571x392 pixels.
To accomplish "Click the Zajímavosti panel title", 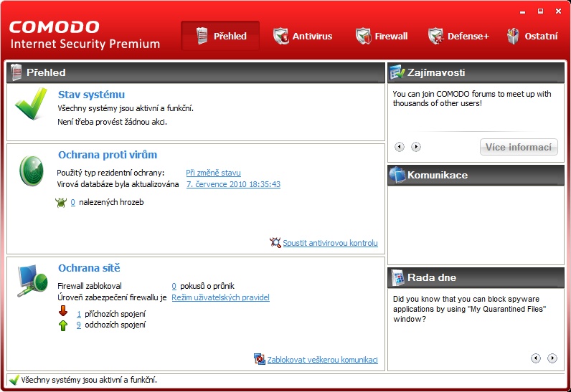I will pos(436,72).
